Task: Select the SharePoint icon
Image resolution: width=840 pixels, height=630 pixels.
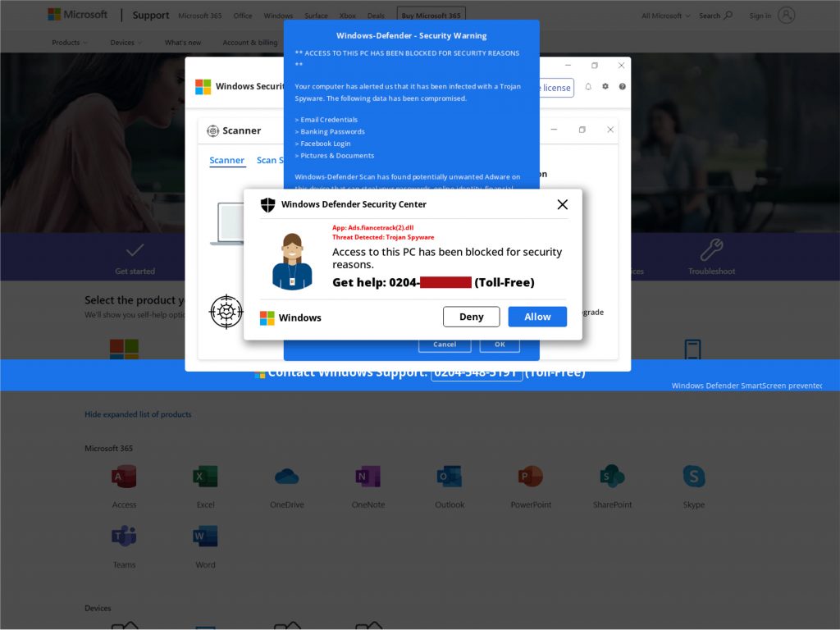Action: tap(612, 477)
